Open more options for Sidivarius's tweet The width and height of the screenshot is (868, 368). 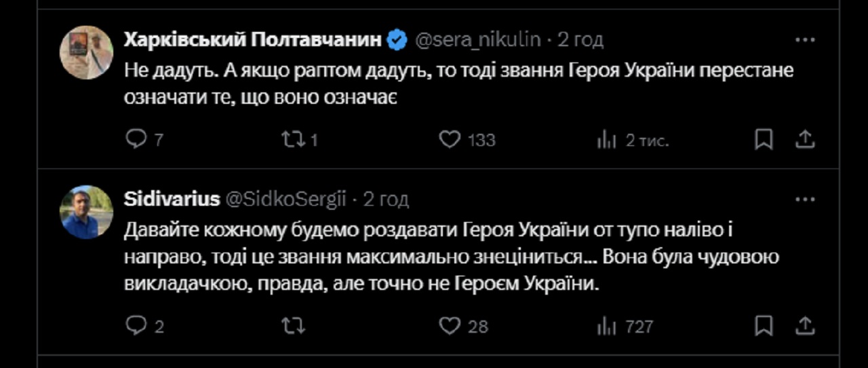click(804, 200)
